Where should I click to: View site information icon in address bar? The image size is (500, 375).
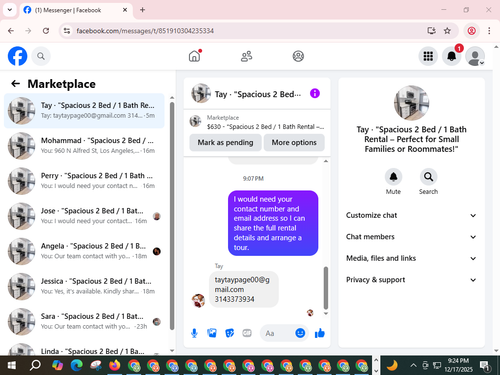click(x=67, y=31)
